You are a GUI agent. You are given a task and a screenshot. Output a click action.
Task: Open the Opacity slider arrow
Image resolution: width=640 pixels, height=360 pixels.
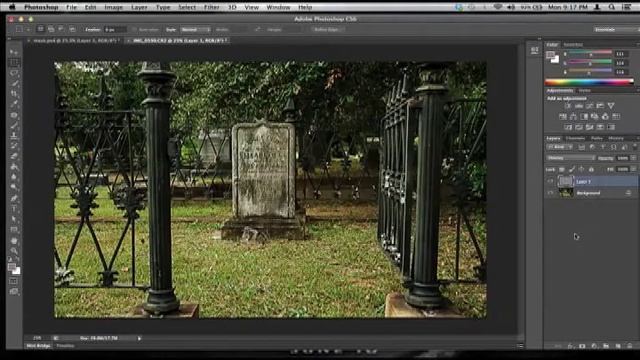point(633,158)
